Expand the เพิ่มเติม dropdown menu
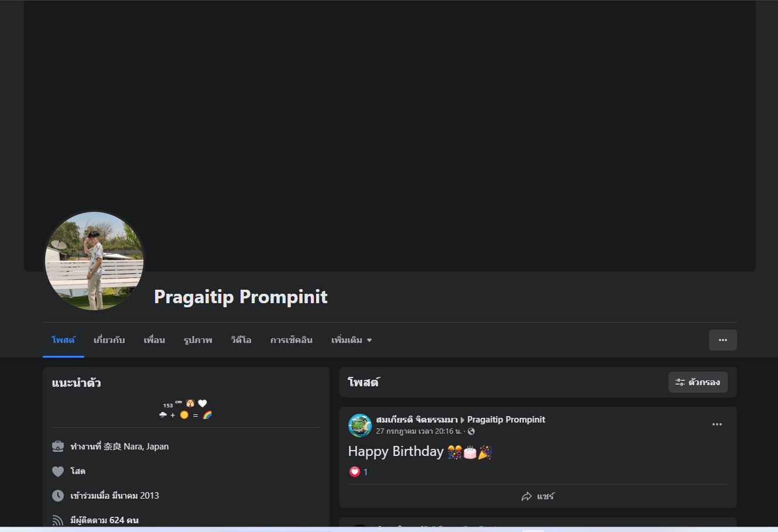Image resolution: width=778 pixels, height=532 pixels. point(351,340)
